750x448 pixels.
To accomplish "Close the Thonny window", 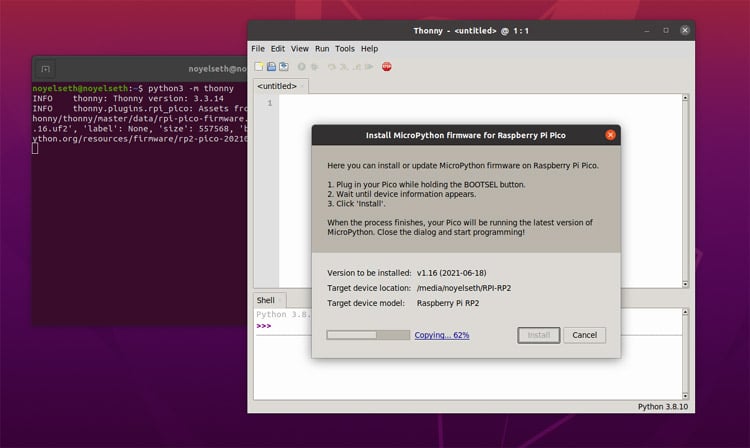I will point(685,30).
